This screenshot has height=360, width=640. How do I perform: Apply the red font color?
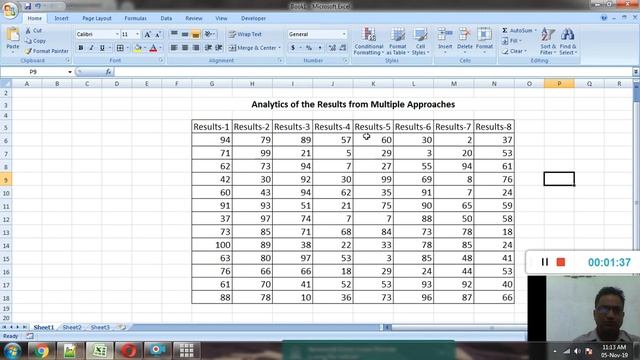153,48
